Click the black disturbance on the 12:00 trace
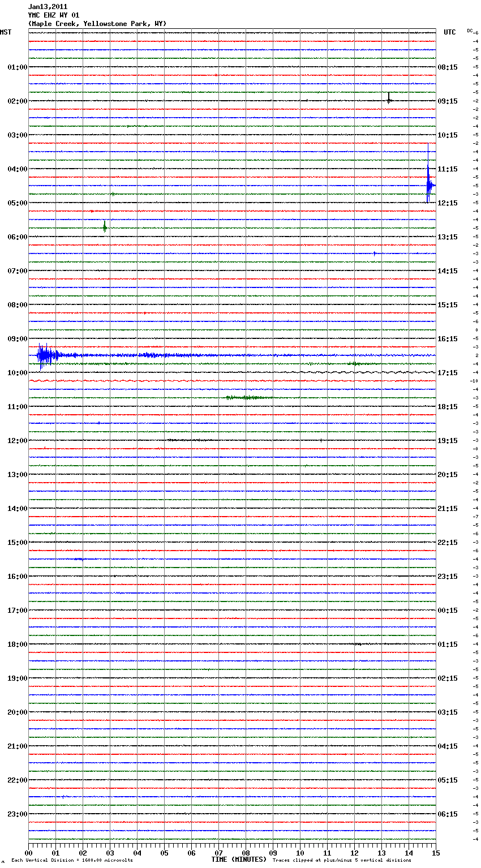 click(190, 440)
